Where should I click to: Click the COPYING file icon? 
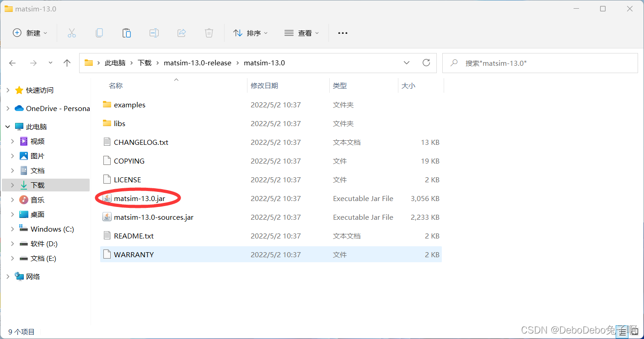[x=107, y=161]
